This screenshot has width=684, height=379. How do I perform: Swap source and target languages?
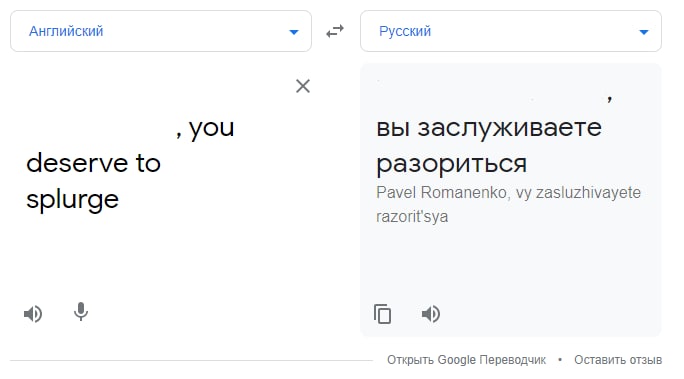(335, 31)
